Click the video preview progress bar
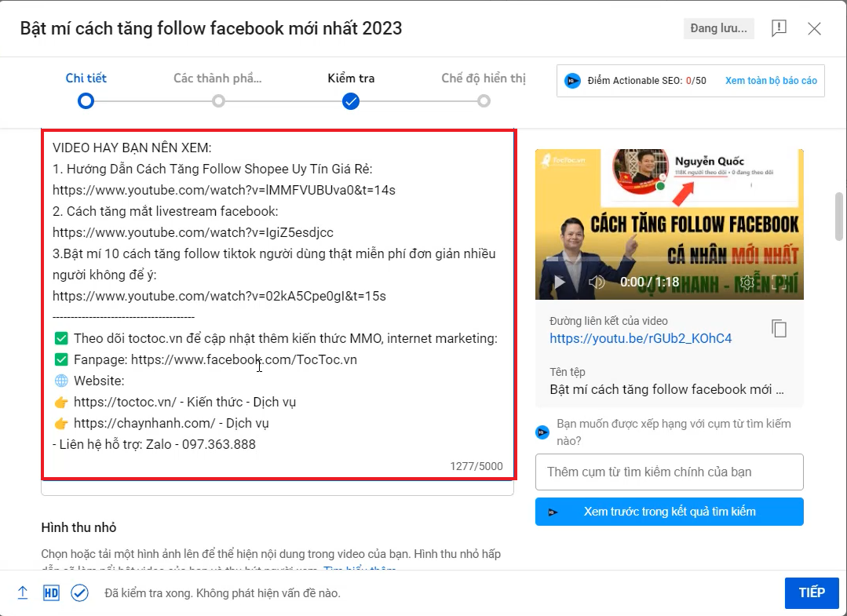 pos(669,259)
